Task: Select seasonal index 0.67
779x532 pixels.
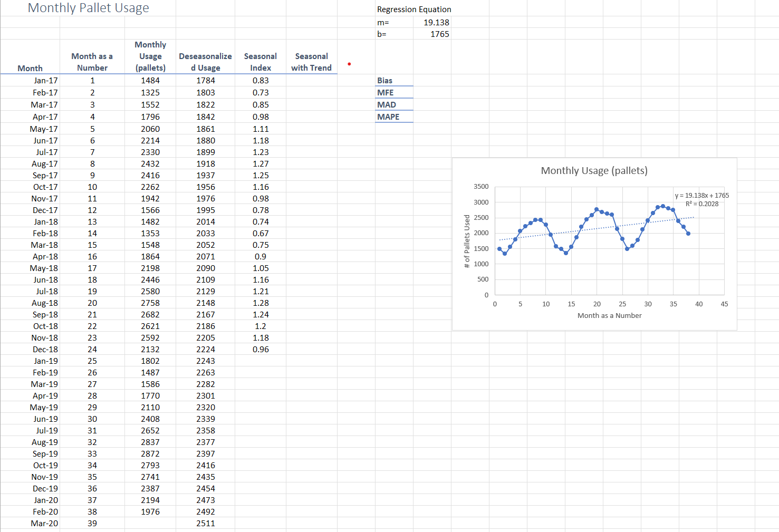Action: (x=261, y=234)
